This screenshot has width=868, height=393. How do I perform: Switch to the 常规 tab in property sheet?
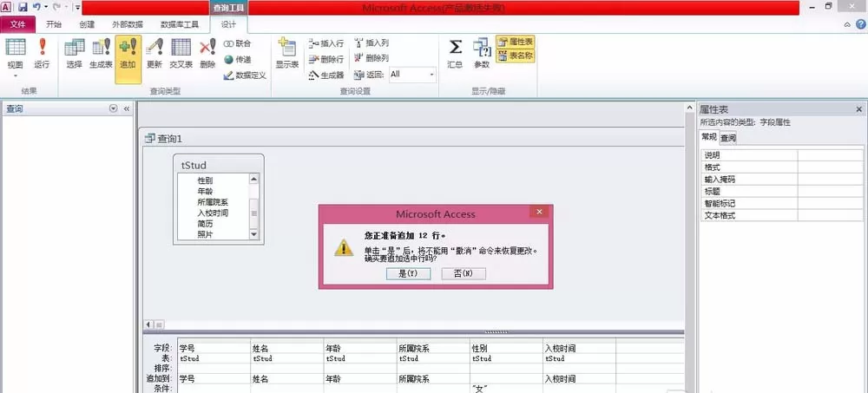[709, 137]
